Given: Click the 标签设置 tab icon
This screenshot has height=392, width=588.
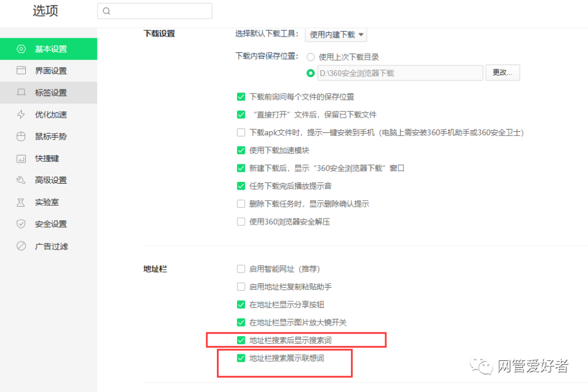Looking at the screenshot, I should click(21, 92).
